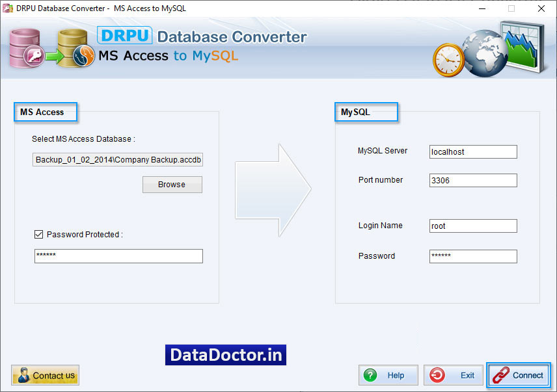The width and height of the screenshot is (557, 392).
Task: Click the Help question mark icon
Action: coord(370,375)
